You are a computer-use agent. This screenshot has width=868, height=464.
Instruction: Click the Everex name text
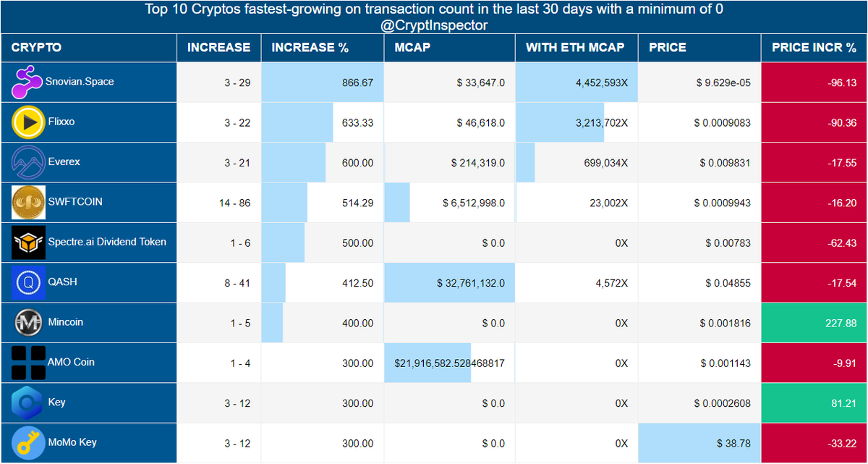64,161
